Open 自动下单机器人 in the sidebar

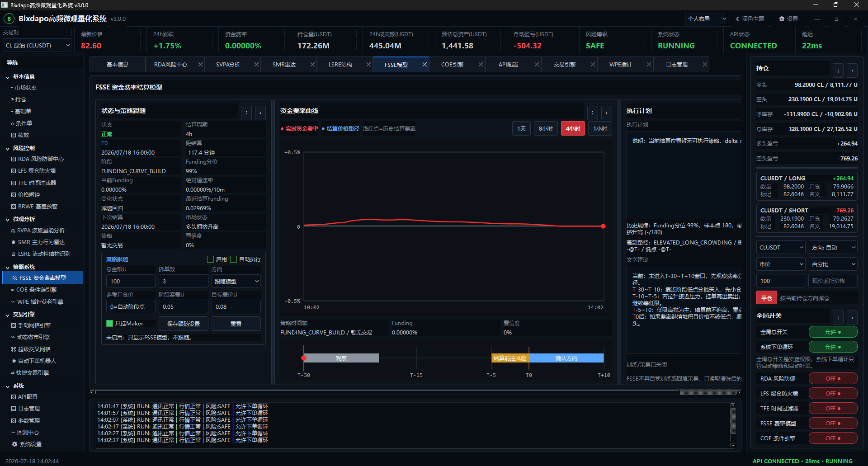tap(33, 361)
